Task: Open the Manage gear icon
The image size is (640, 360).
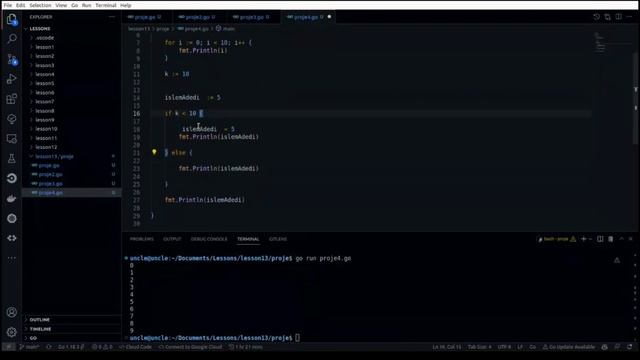Action: (x=12, y=332)
